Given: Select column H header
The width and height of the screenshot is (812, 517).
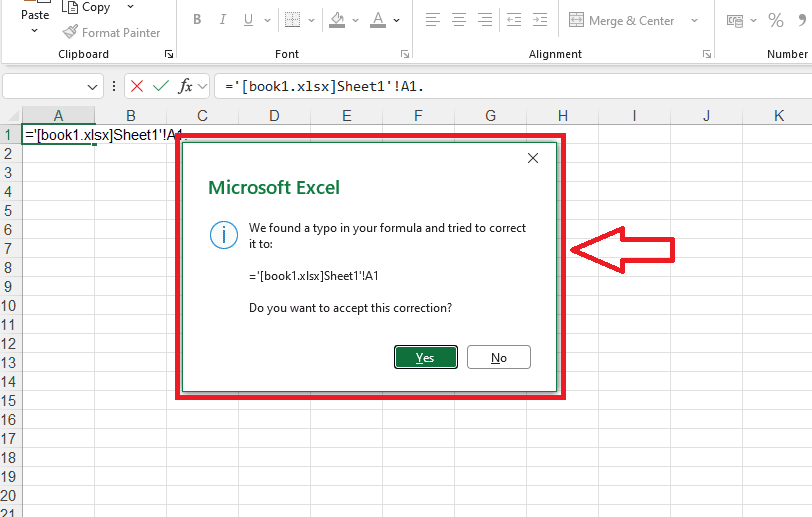Looking at the screenshot, I should tap(562, 116).
